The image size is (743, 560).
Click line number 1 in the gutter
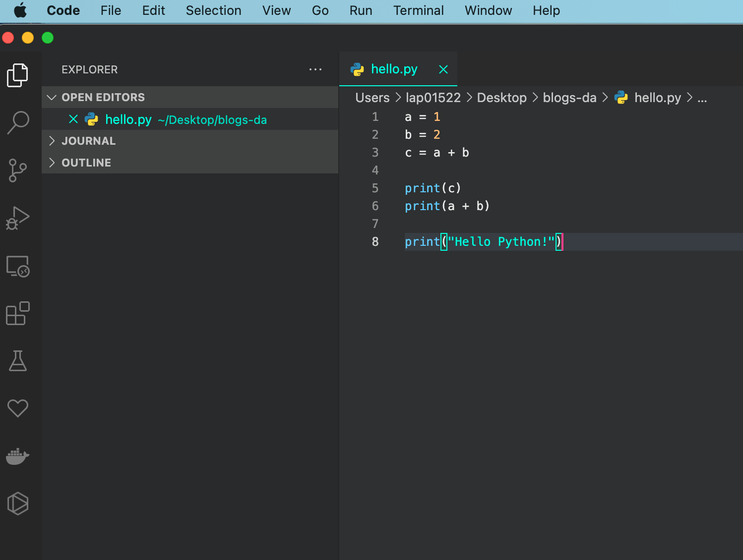(375, 117)
